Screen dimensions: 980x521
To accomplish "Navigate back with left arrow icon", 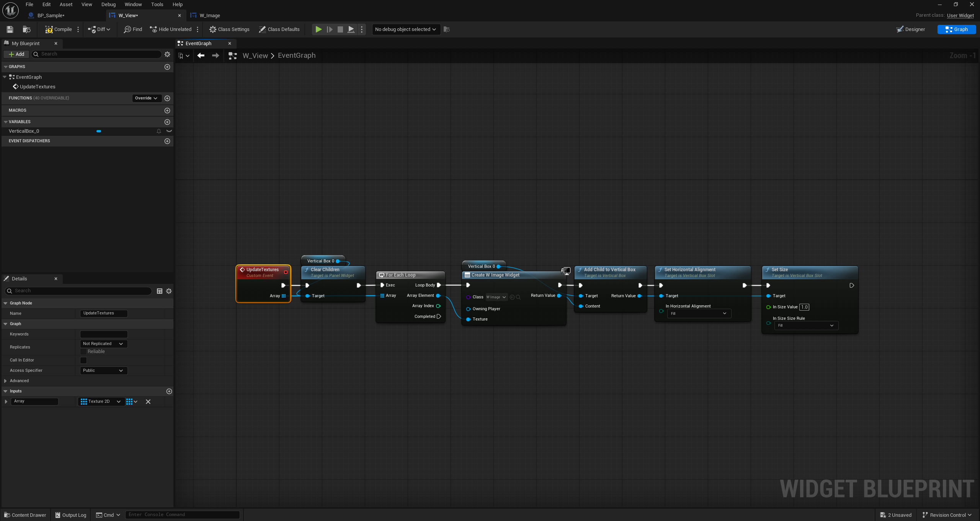I will click(x=201, y=56).
